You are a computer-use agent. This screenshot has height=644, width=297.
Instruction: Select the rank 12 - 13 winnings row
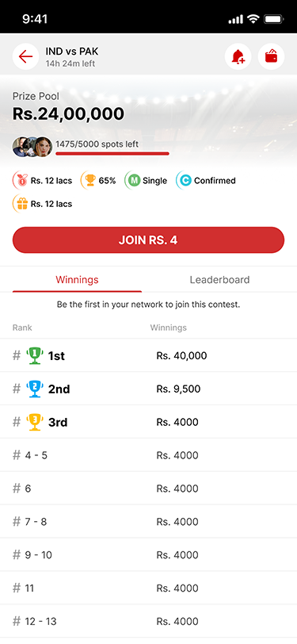[149, 621]
